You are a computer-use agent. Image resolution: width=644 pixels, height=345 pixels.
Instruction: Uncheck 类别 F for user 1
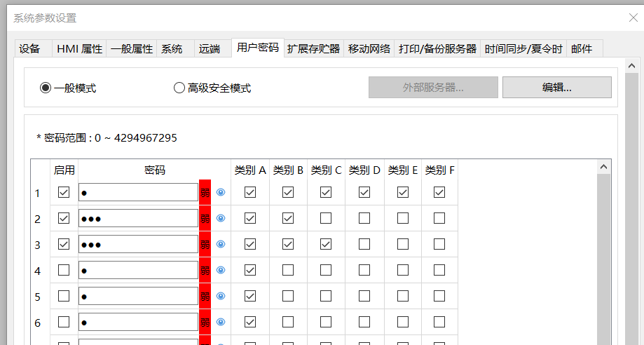point(439,192)
